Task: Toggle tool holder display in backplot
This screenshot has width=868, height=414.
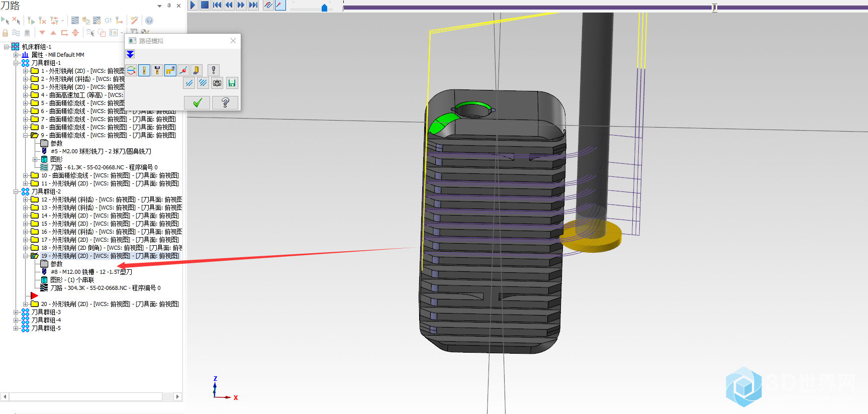Action: tap(157, 70)
